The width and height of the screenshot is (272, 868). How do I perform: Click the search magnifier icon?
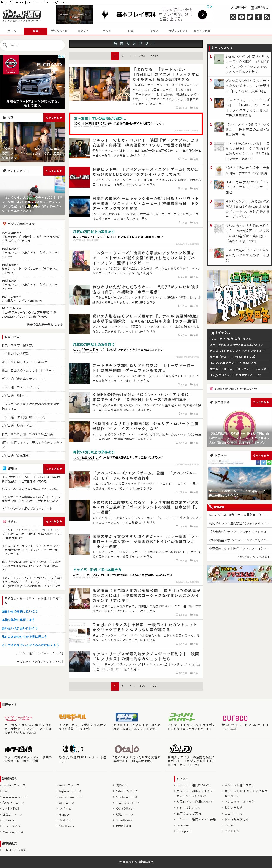click(5, 45)
